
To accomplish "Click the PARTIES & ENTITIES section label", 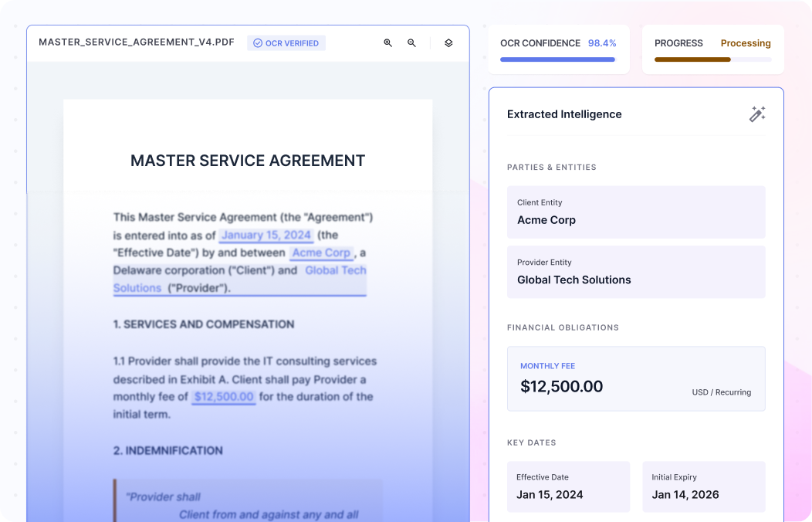I will click(552, 168).
